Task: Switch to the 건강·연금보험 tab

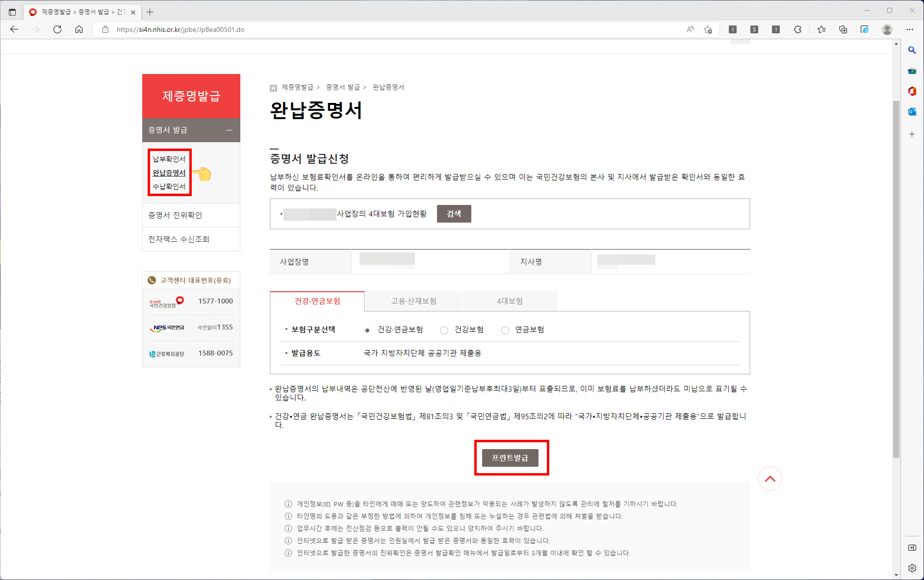Action: [317, 301]
